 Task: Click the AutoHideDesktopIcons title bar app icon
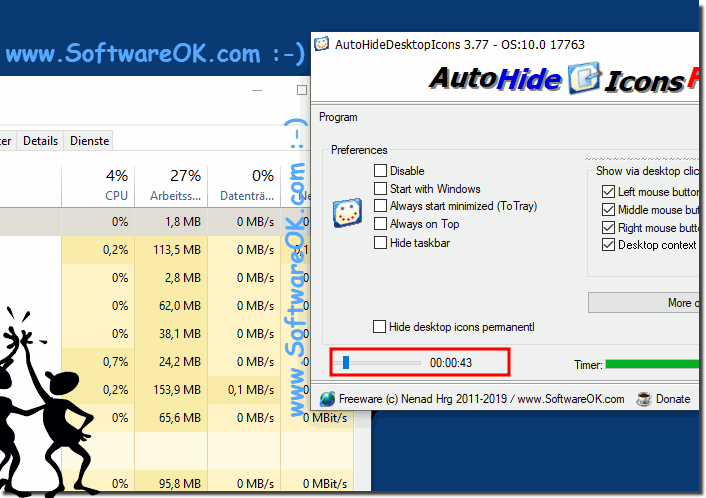coord(321,44)
